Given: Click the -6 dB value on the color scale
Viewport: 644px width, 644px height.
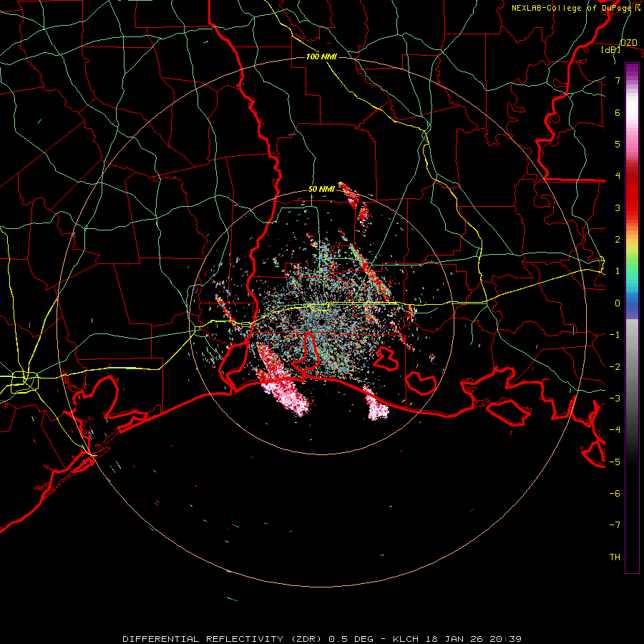Looking at the screenshot, I should tap(615, 494).
